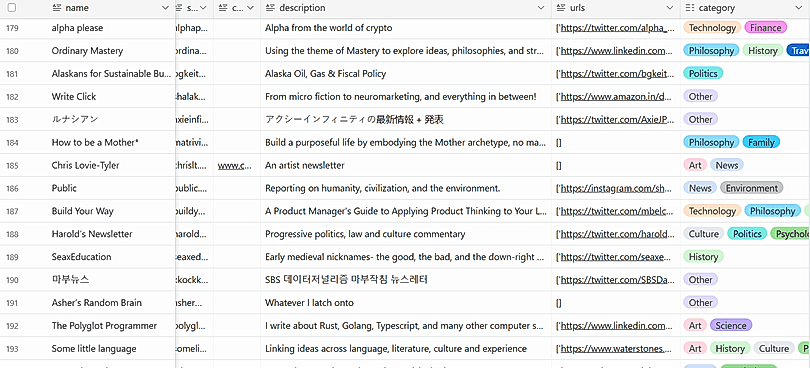Select 'Alpha from the world of crypto' description
The width and height of the screenshot is (810, 368).
(406, 28)
